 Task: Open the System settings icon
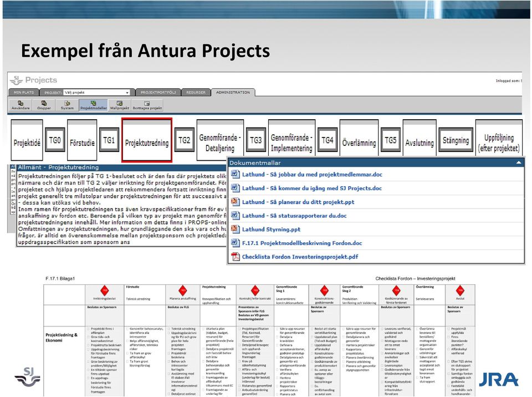tap(67, 105)
